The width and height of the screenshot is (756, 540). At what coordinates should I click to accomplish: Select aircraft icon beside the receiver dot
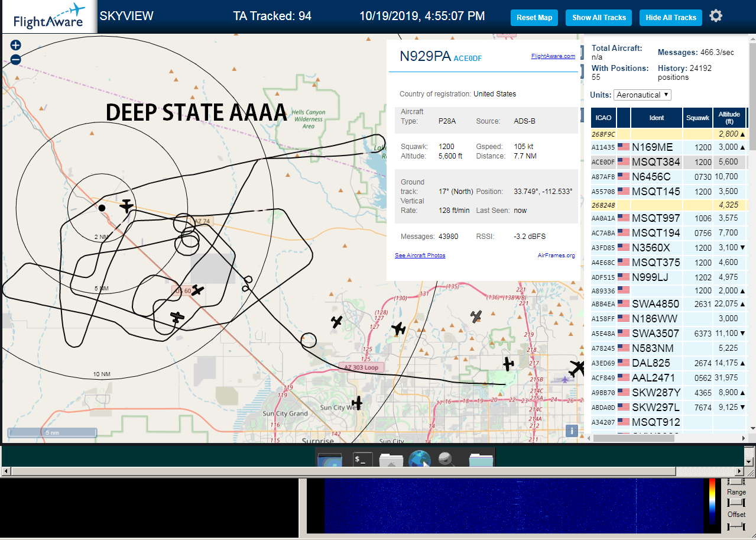point(126,206)
